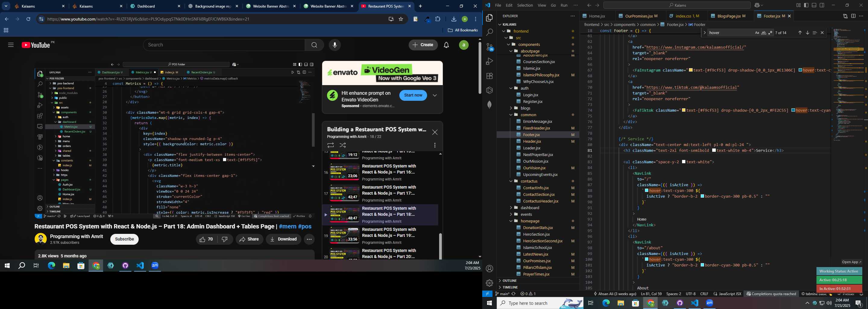868x309 pixels.
Task: Bookmark this page star icon in Chrome
Action: click(x=401, y=19)
